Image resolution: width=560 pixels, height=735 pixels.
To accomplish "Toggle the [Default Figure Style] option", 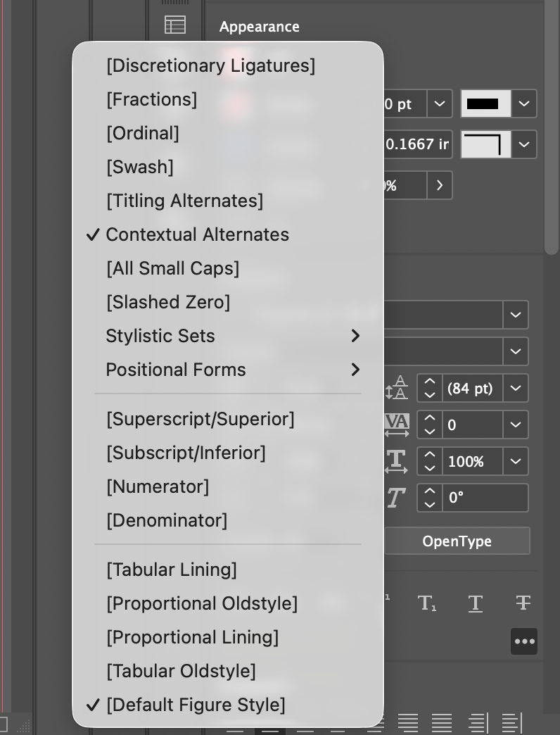I will [196, 705].
